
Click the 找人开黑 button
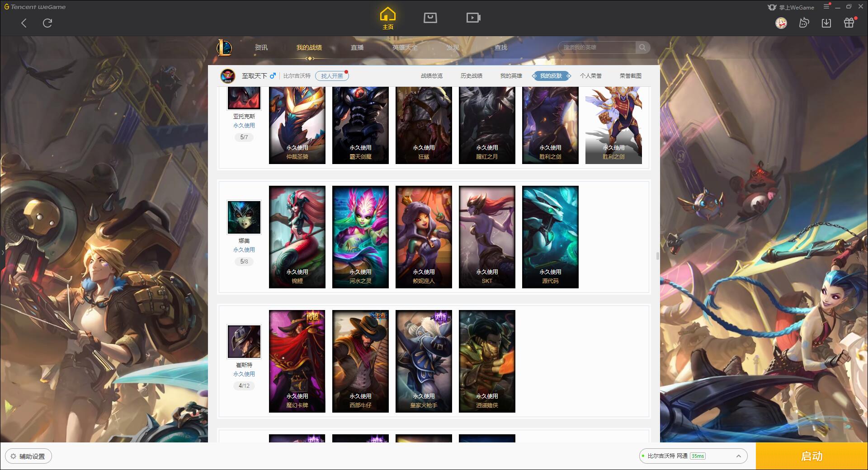coord(332,76)
